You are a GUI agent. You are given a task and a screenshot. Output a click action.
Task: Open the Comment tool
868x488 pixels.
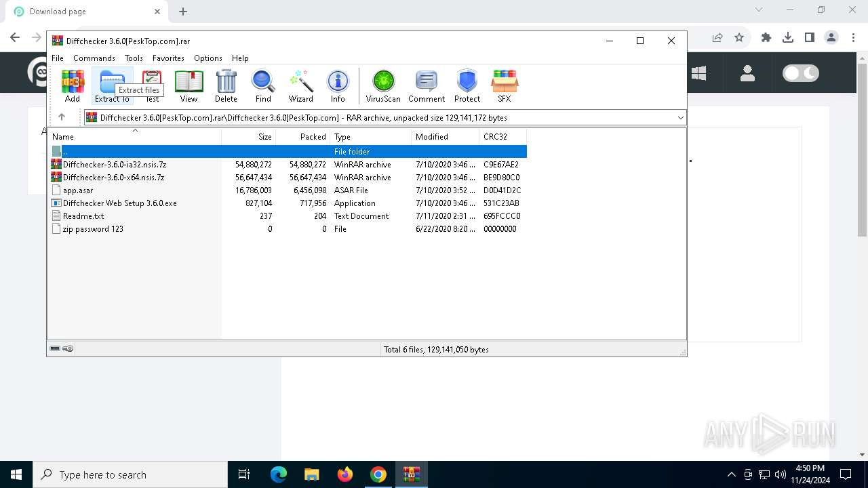[x=427, y=86]
